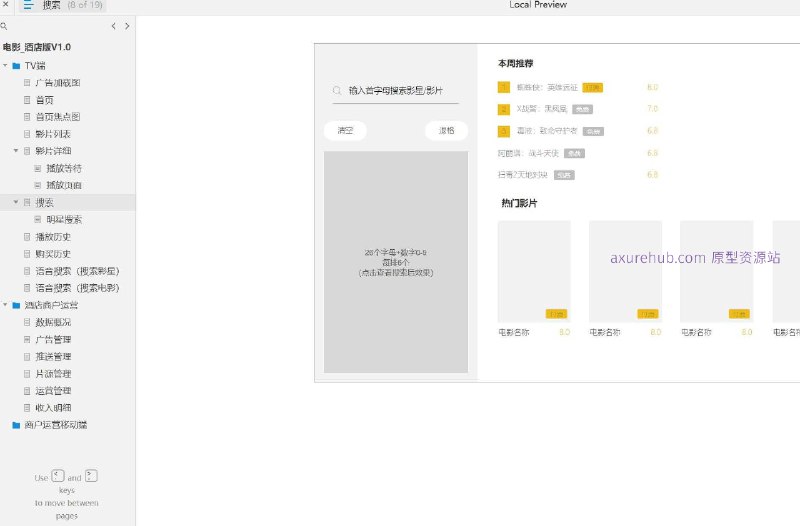Open the sitemap search magnifier
Image resolution: width=800 pixels, height=526 pixels.
point(4,26)
